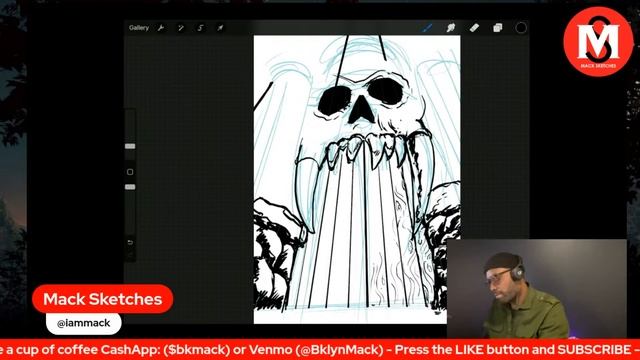
Task: Activate the Transform arrow tool
Action: [x=220, y=28]
